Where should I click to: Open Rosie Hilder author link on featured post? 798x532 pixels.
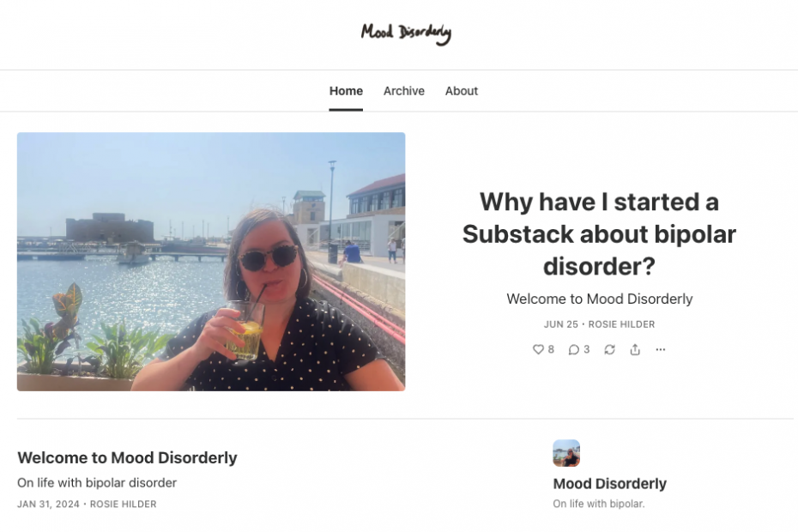pos(621,324)
